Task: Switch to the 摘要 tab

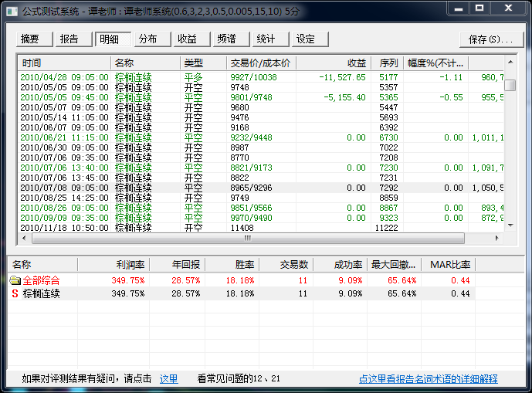Action: tap(32, 39)
